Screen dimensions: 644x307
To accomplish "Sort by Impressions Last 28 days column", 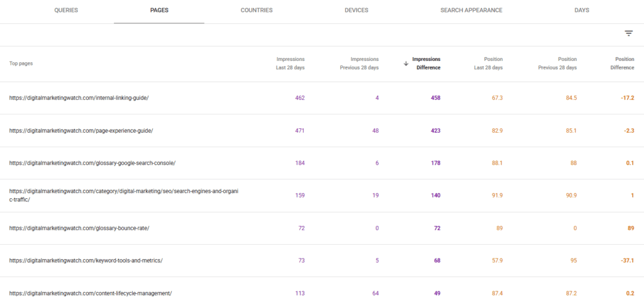I will click(291, 64).
